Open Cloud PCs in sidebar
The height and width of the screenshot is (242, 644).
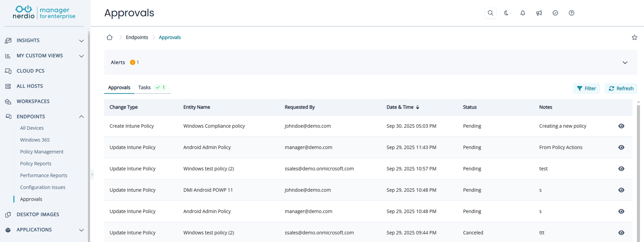point(30,71)
